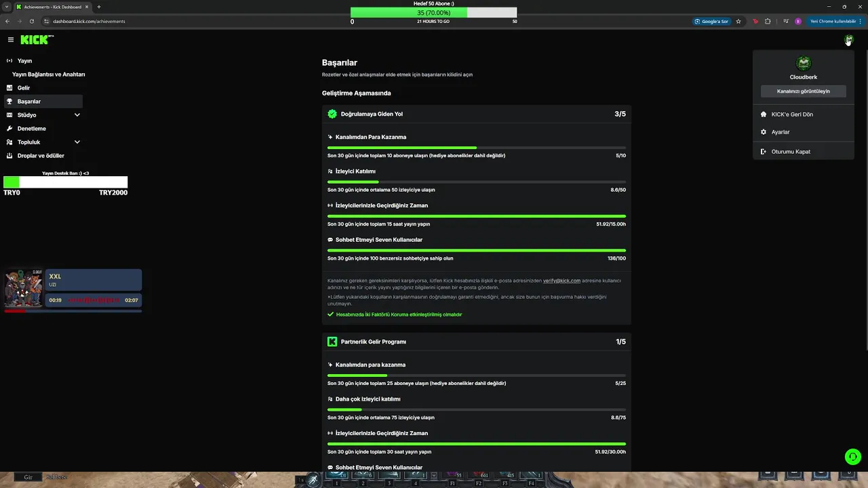
Task: Click the XXL song title
Action: tap(55, 277)
